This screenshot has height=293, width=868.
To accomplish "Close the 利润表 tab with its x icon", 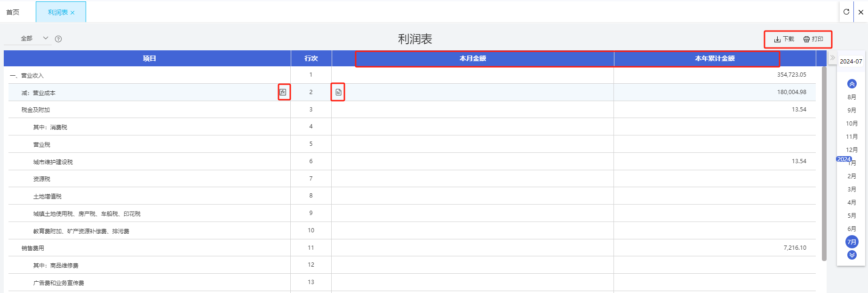I will click(72, 13).
